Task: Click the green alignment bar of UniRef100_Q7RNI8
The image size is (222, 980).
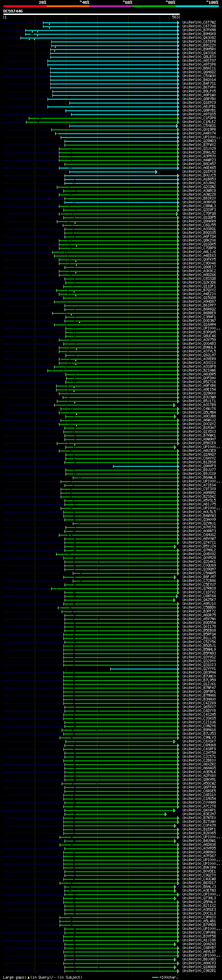Action: 116,588
